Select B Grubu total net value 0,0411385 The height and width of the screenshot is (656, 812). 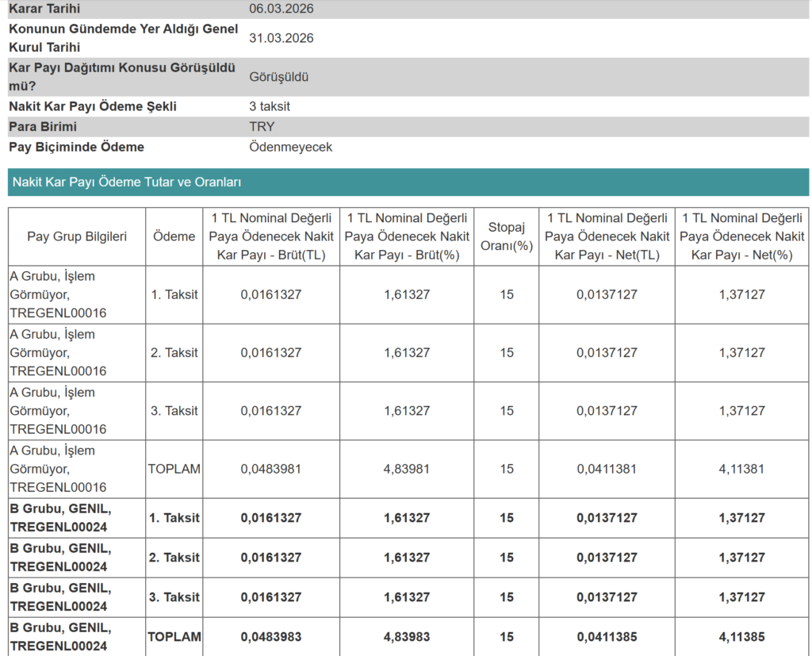(x=607, y=637)
